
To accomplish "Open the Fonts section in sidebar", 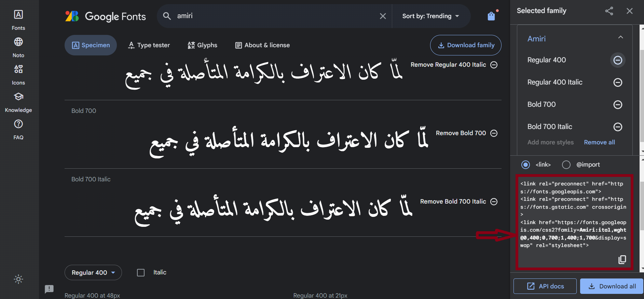I will coord(18,20).
